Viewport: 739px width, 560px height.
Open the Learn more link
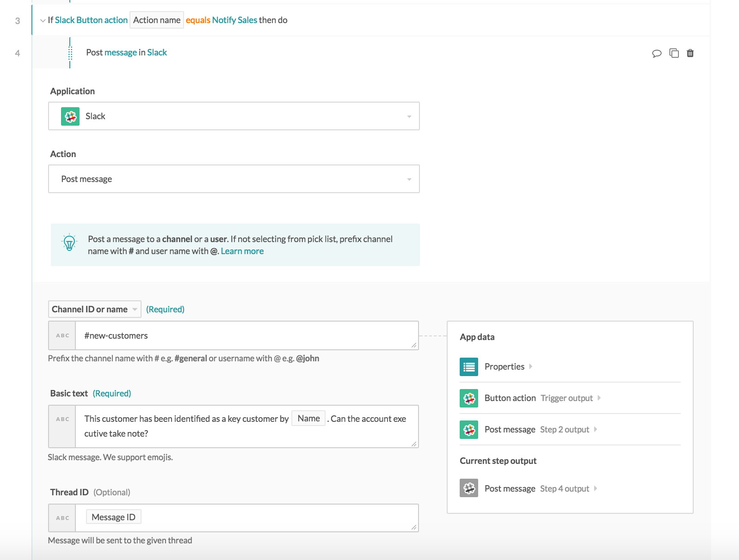(x=242, y=251)
